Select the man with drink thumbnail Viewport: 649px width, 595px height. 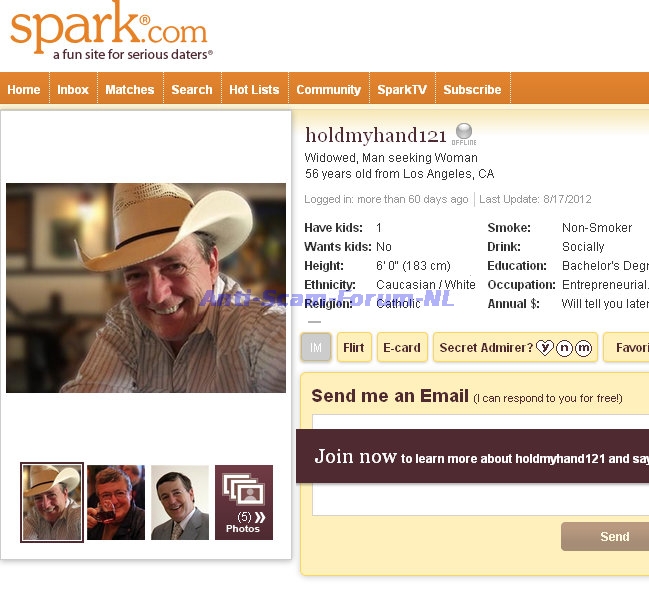tap(116, 502)
